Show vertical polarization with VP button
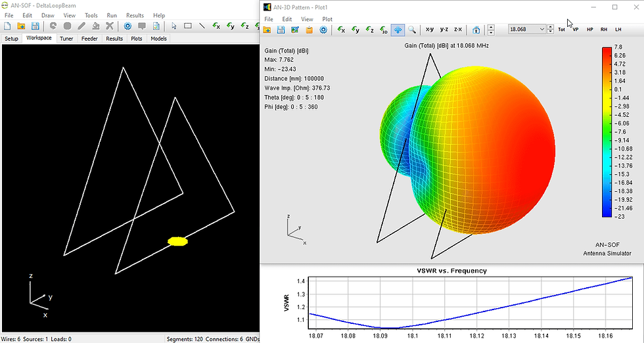644x343 pixels. click(x=576, y=30)
